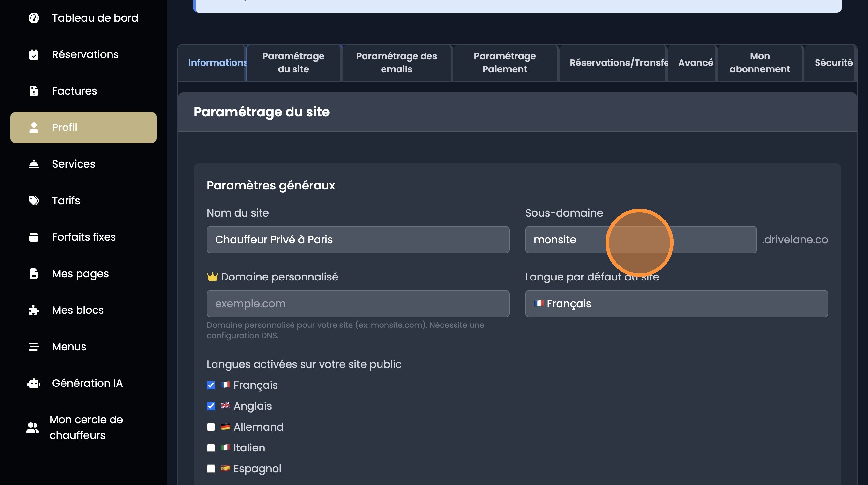
Task: Go to the Sécurité tab
Action: coord(833,63)
